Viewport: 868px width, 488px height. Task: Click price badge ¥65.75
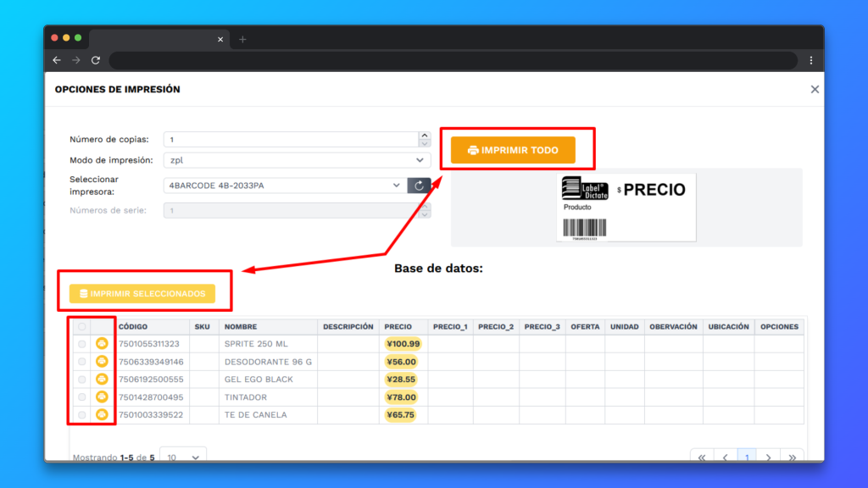point(400,414)
